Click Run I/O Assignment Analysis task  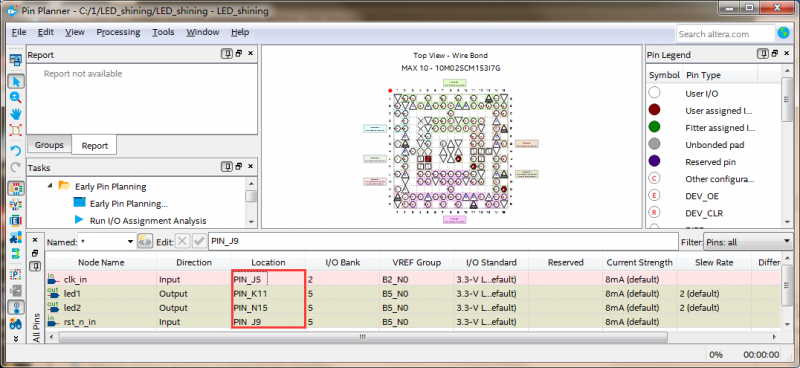pyautogui.click(x=148, y=220)
